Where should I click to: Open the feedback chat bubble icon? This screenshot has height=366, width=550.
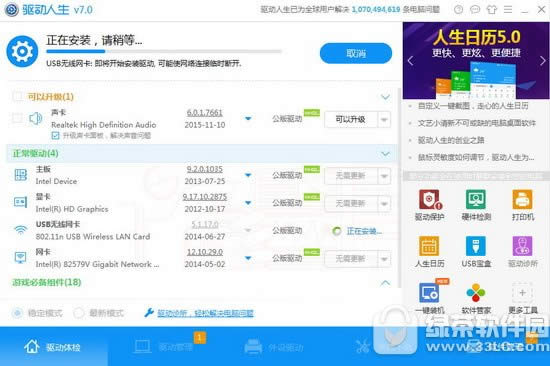click(475, 9)
